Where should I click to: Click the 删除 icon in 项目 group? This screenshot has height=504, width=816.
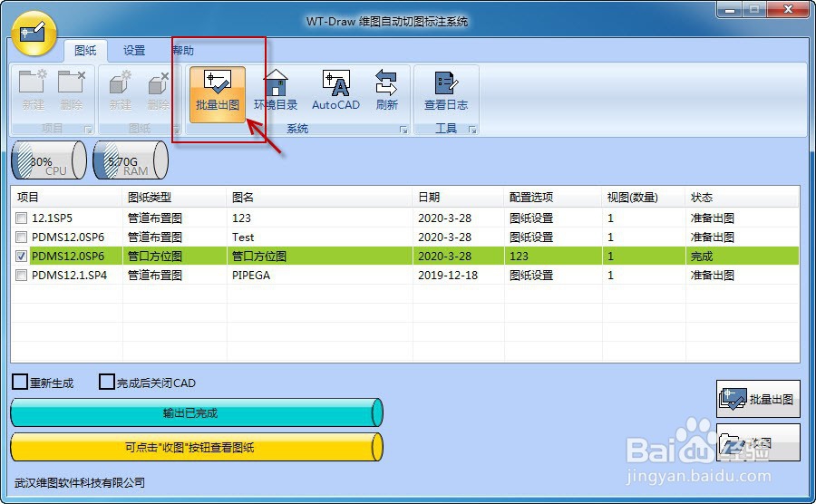click(x=72, y=90)
